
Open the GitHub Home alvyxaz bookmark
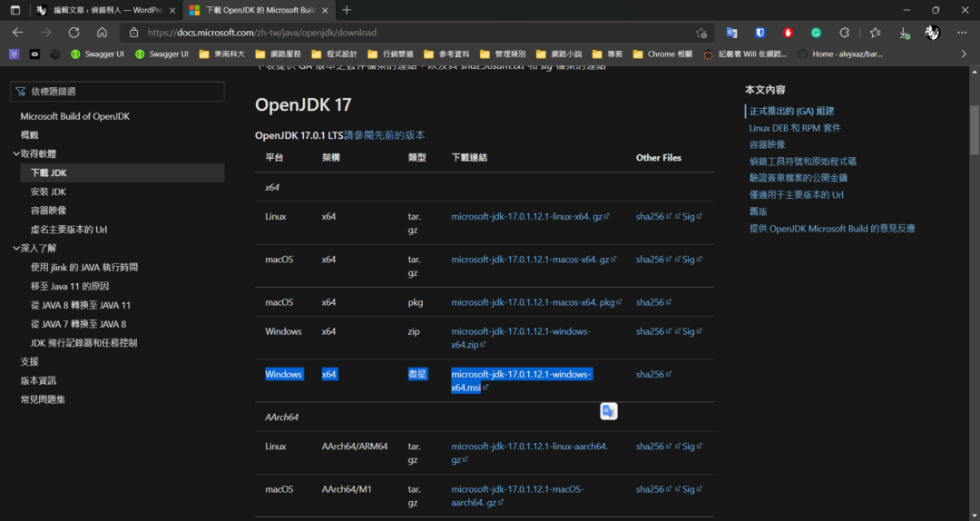tap(840, 54)
